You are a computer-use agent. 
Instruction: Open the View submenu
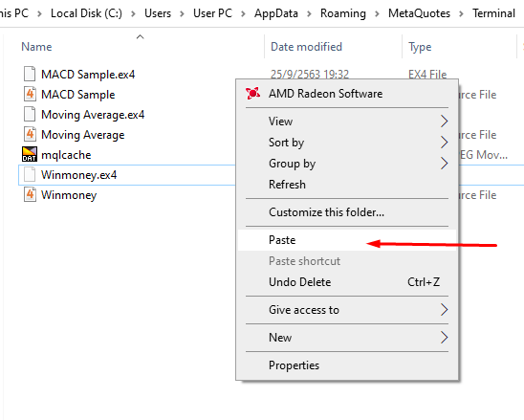pos(347,122)
